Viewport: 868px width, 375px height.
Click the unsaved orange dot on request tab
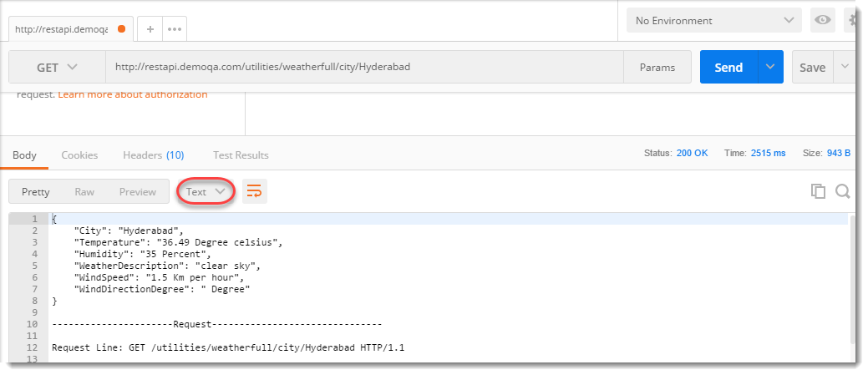point(121,28)
